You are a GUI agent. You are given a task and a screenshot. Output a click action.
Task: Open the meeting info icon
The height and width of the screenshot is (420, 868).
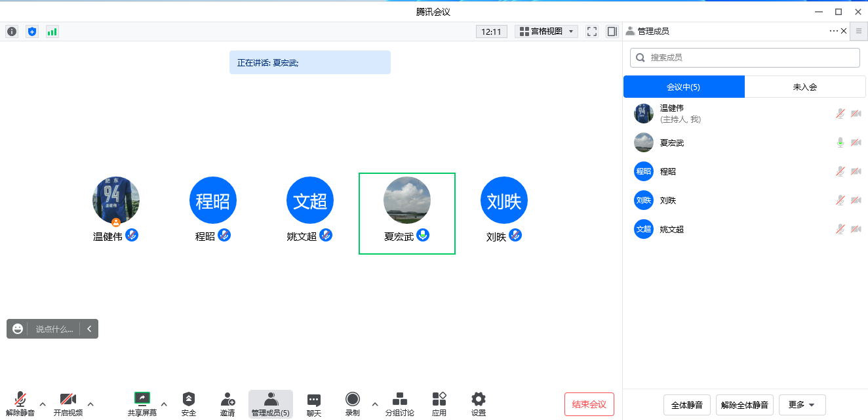pyautogui.click(x=12, y=31)
